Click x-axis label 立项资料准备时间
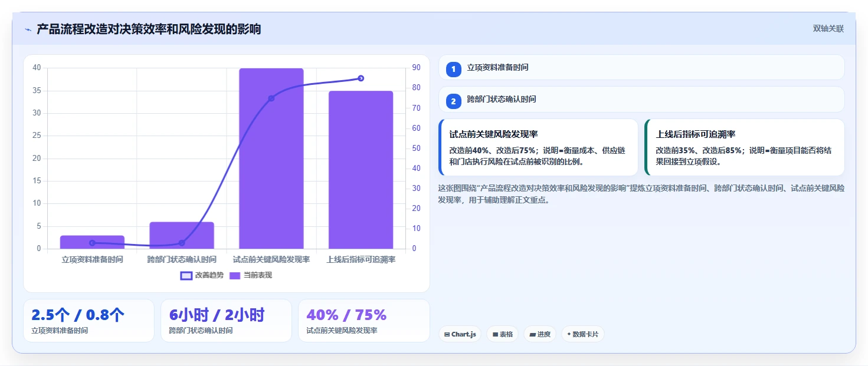 click(x=93, y=259)
